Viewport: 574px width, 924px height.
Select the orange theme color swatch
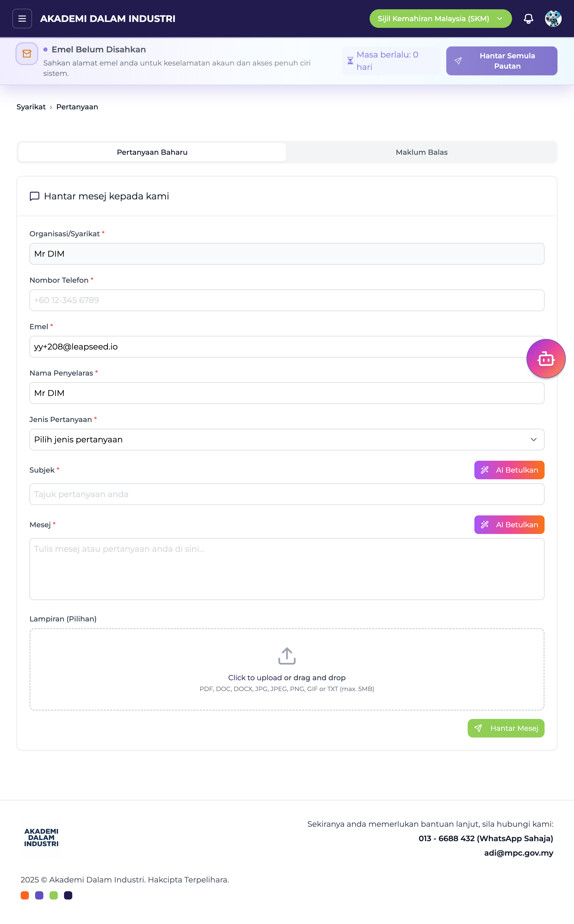click(x=25, y=896)
